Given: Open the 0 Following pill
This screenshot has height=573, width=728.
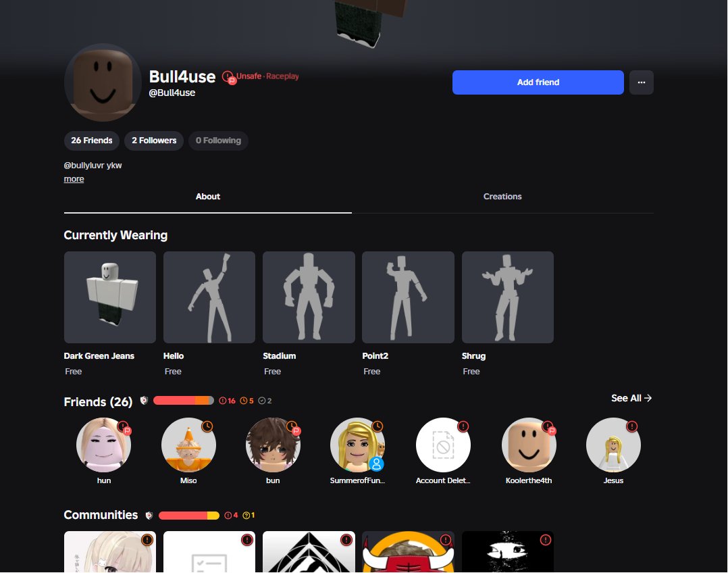Looking at the screenshot, I should 218,141.
